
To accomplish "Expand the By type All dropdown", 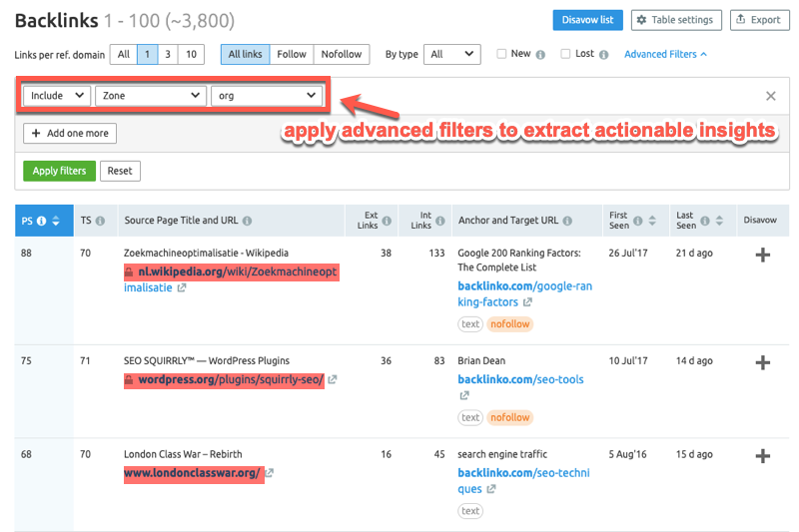I will [451, 54].
